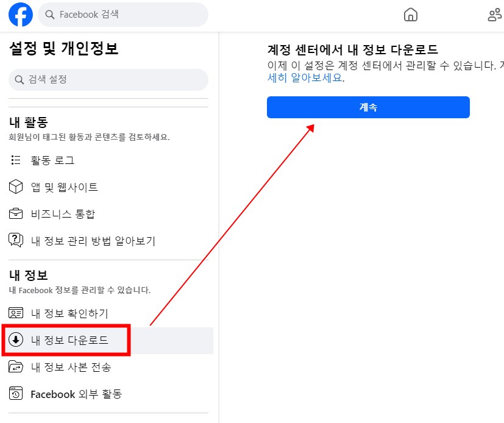Screen dimensions: 504x423
Task: Click the magnifier icon in the settings search
Action: 18,80
